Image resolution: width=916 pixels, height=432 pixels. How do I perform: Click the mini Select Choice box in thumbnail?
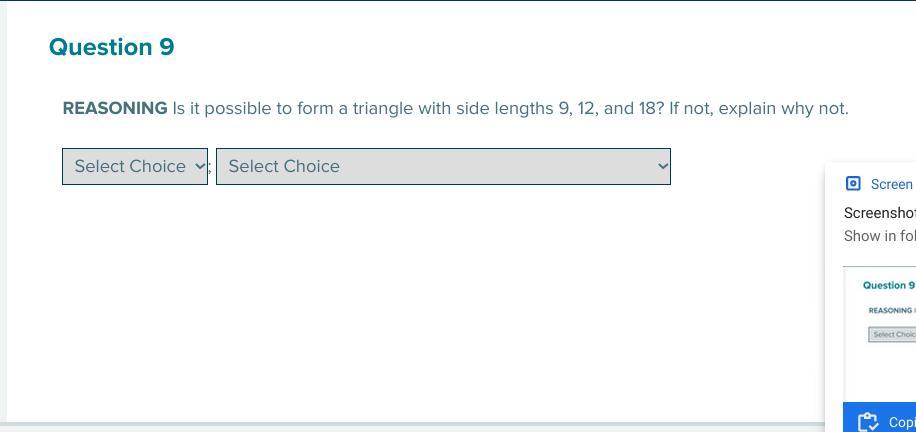pos(892,335)
